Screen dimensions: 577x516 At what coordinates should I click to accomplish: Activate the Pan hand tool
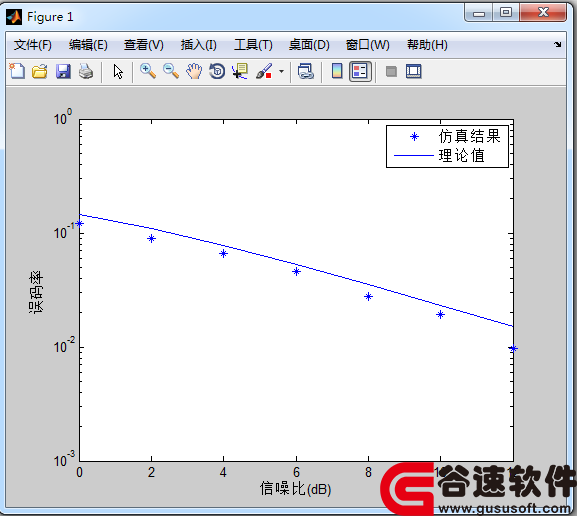(x=194, y=71)
